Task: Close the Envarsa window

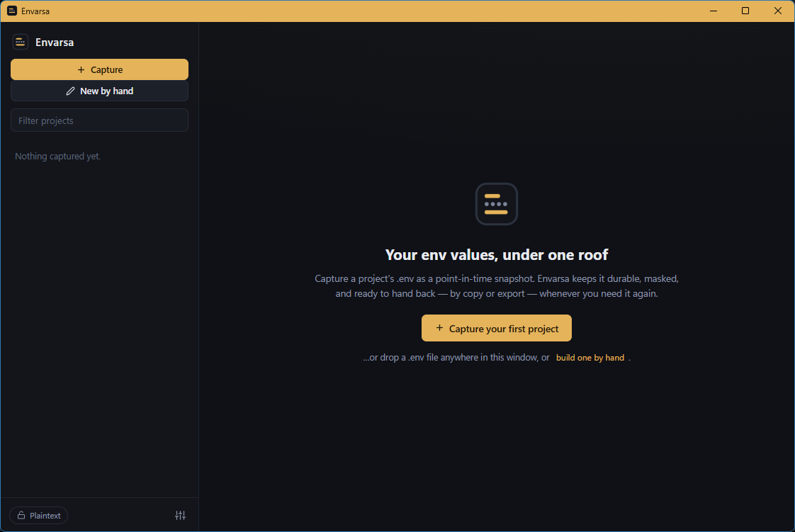Action: pyautogui.click(x=778, y=11)
